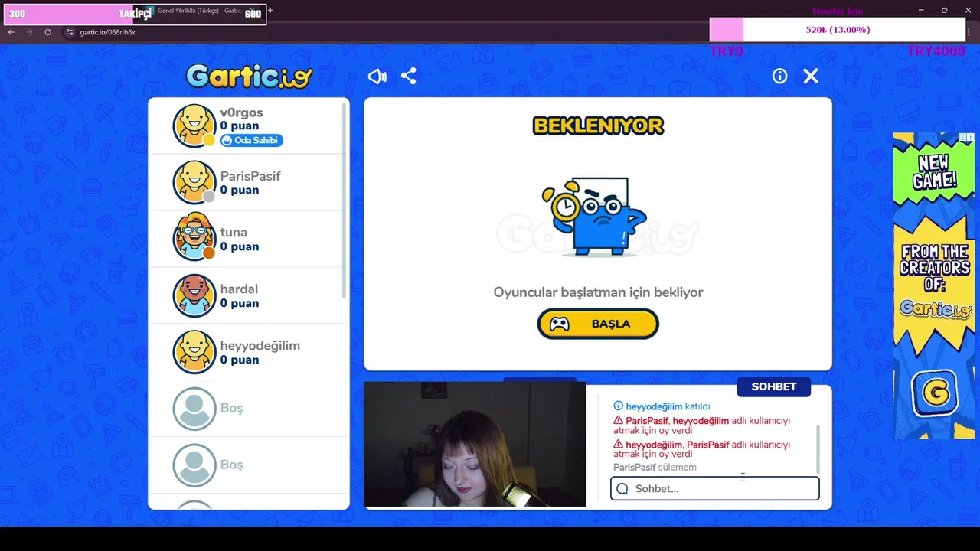
Task: Click the tuna player name
Action: 234,232
